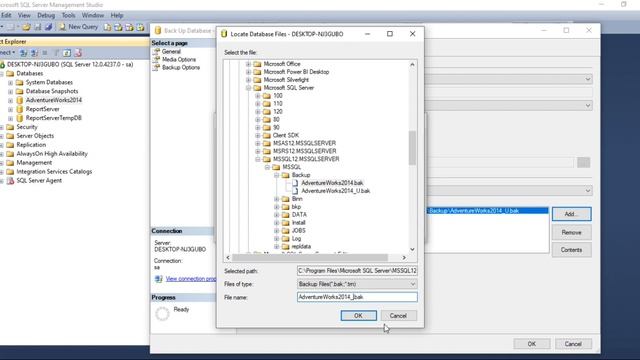This screenshot has height=360, width=640.
Task: Click the SQL Server Agent icon
Action: [x=10, y=180]
